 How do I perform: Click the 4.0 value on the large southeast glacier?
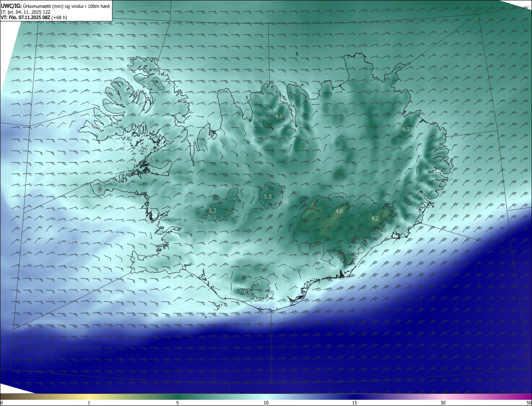point(339,211)
